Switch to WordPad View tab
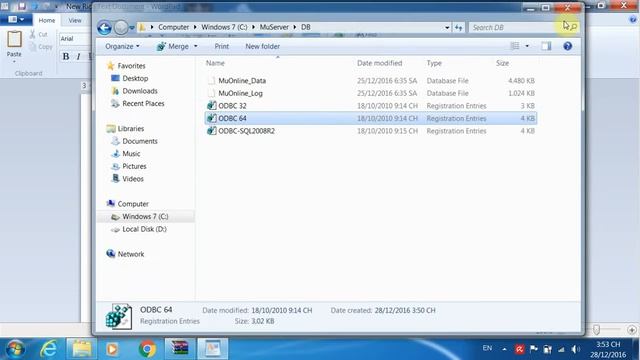Viewport: 640px width, 360px height. 75,20
